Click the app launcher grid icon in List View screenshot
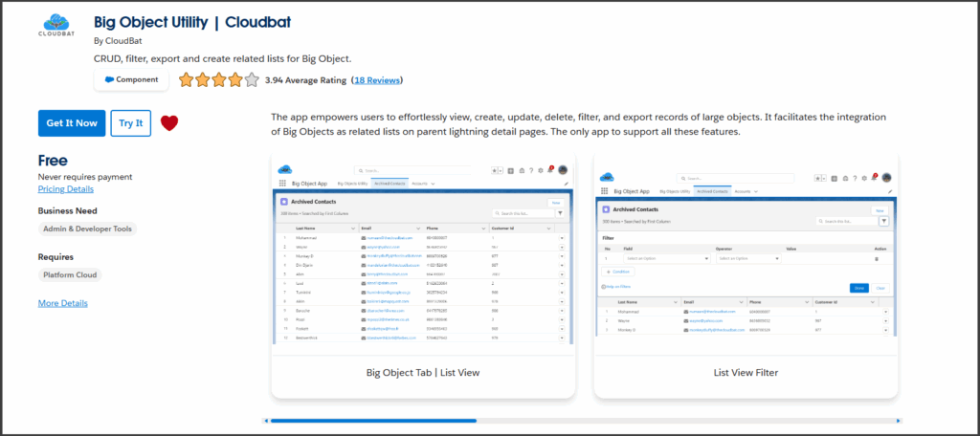Screen dimensions: 980x436 [x=282, y=182]
